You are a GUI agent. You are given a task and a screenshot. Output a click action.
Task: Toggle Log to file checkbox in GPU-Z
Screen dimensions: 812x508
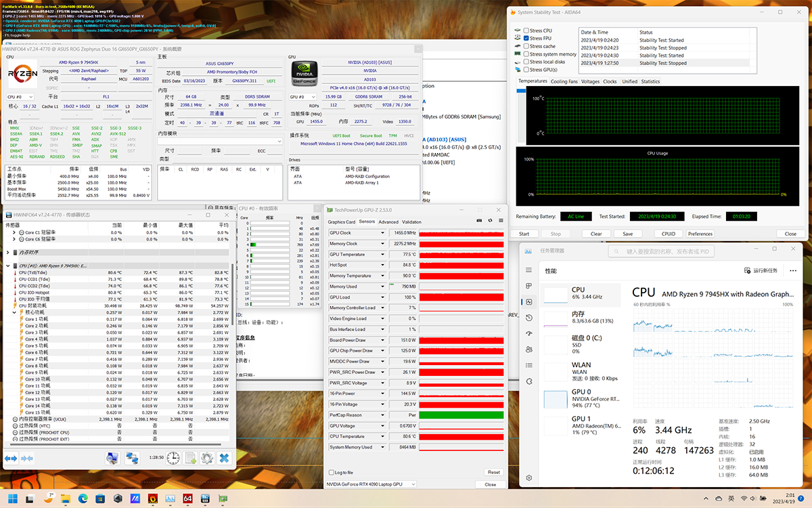click(x=331, y=472)
